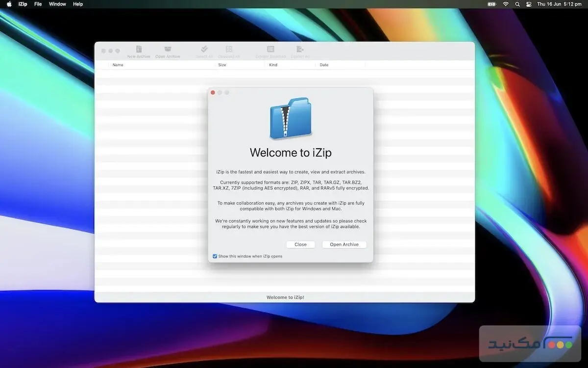The width and height of the screenshot is (588, 368).
Task: Click the Select All toolbar icon
Action: click(204, 51)
